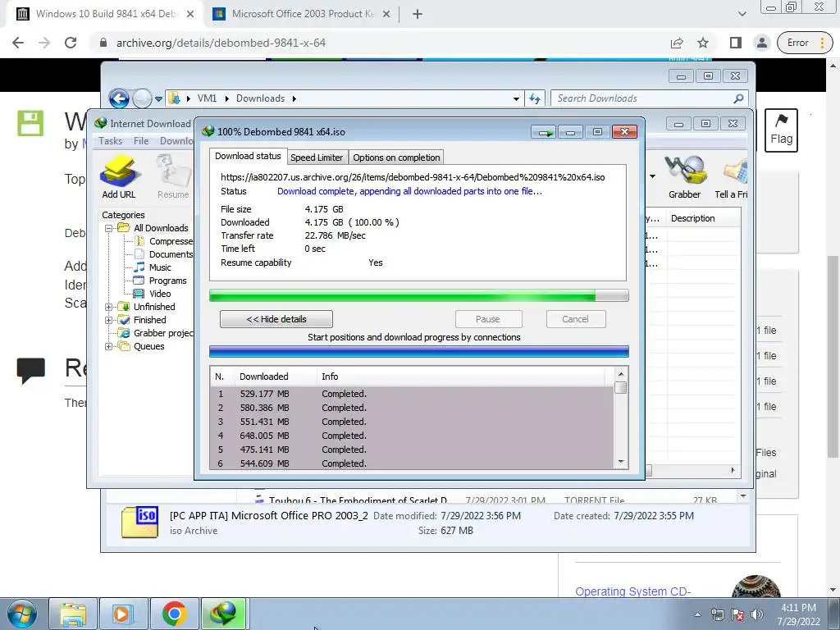
Task: Reload the archive.org page
Action: click(71, 43)
